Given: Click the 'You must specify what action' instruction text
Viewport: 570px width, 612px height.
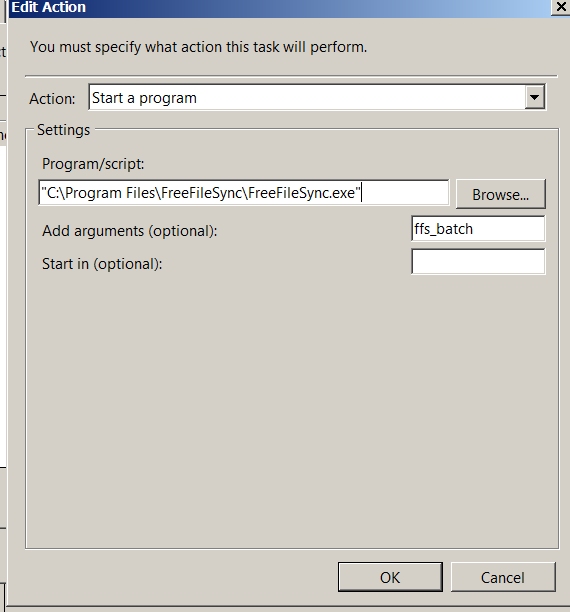Looking at the screenshot, I should coord(198,47).
